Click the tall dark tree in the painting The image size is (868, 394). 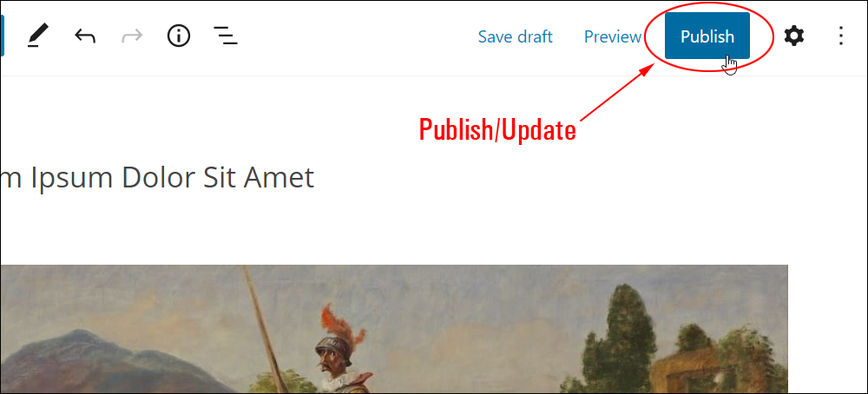(622, 338)
